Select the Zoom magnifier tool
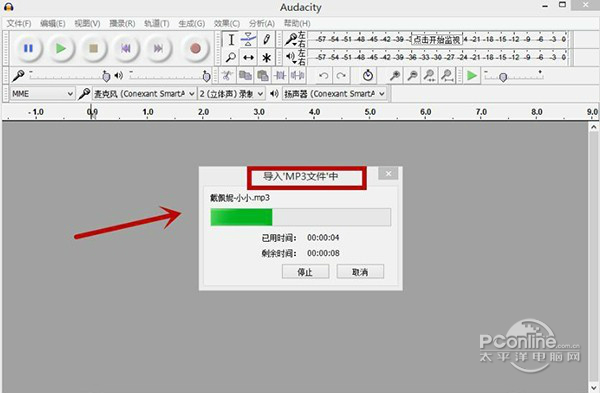The image size is (600, 393). click(x=231, y=57)
